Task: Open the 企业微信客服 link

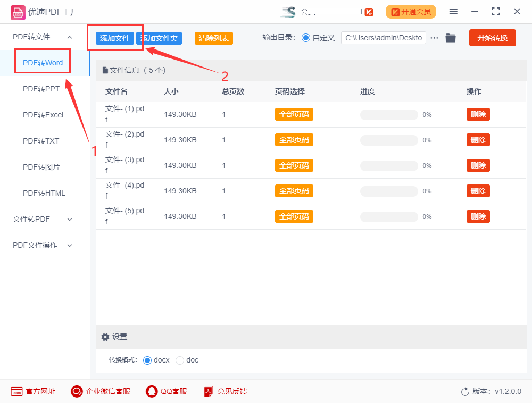Action: click(x=108, y=391)
